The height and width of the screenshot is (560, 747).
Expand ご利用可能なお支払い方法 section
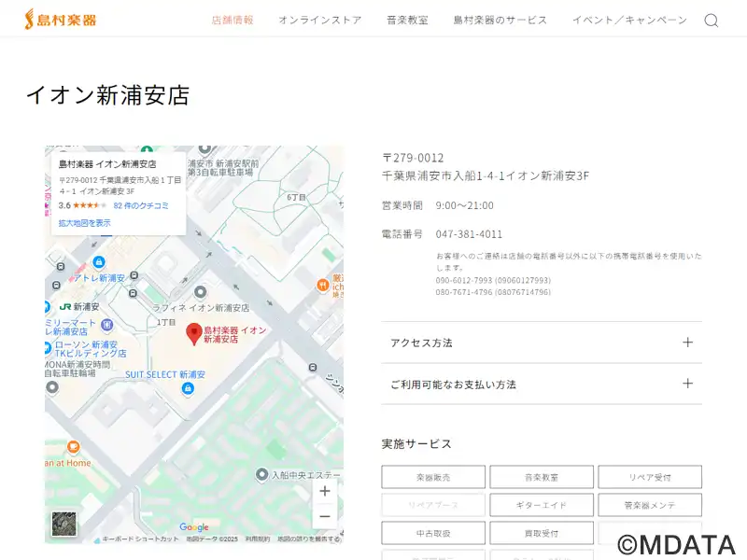[542, 384]
